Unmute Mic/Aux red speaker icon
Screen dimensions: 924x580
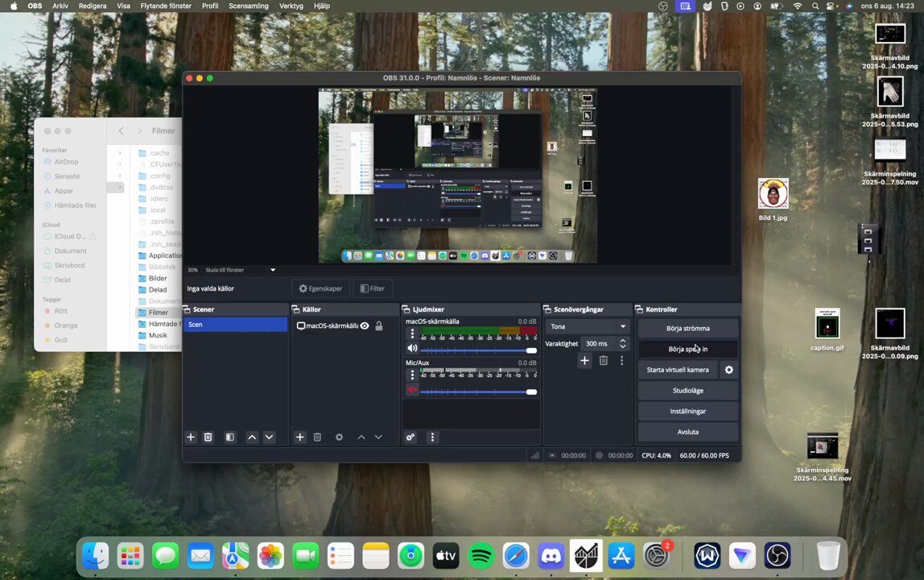tap(412, 389)
